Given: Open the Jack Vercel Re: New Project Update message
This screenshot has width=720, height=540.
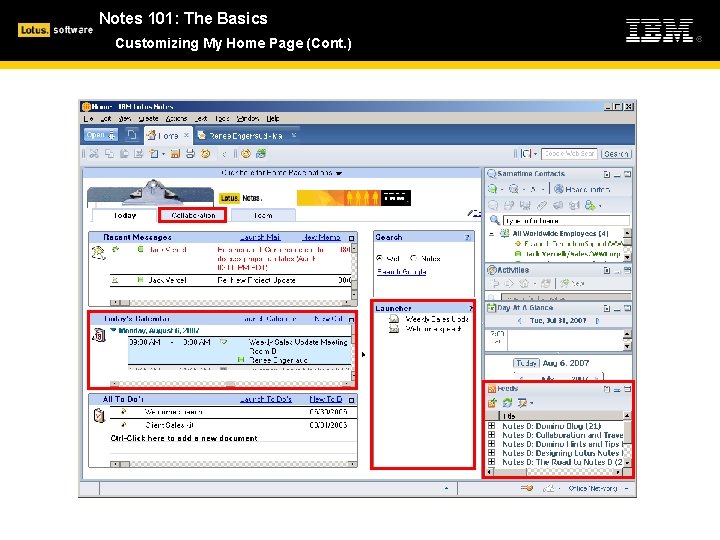Looking at the screenshot, I should click(x=231, y=280).
